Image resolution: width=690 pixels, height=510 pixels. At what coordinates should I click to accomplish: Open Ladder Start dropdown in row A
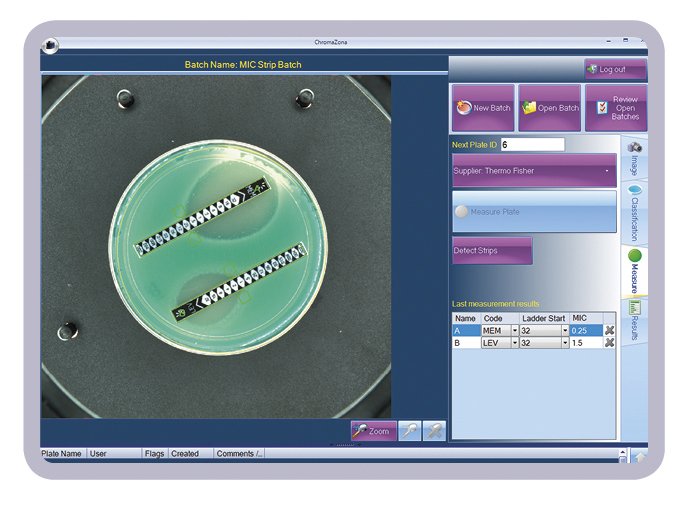click(x=564, y=331)
